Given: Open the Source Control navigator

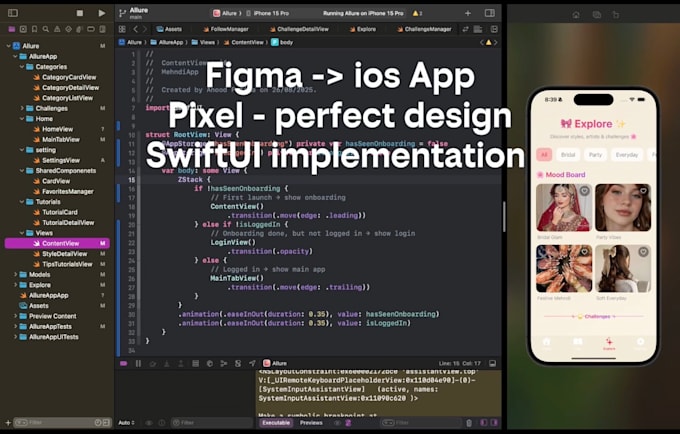Looking at the screenshot, I should click(23, 29).
